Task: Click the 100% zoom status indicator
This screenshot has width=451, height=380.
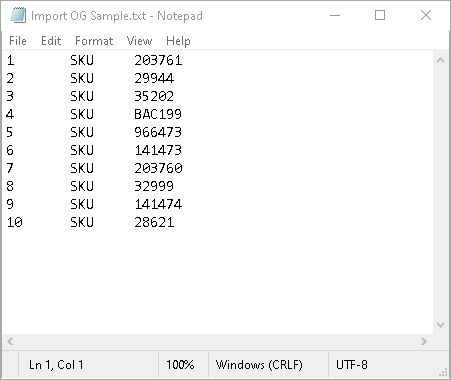Action: click(x=180, y=364)
